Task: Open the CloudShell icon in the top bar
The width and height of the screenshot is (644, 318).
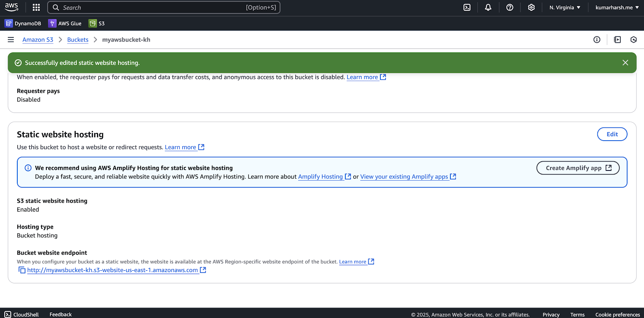Action: pyautogui.click(x=467, y=7)
